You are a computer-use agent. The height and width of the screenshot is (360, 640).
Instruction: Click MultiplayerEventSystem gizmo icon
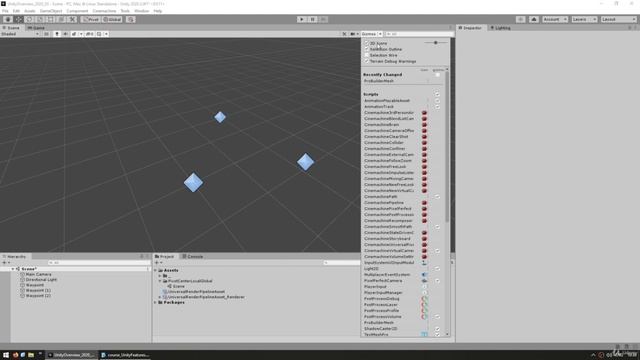424,275
